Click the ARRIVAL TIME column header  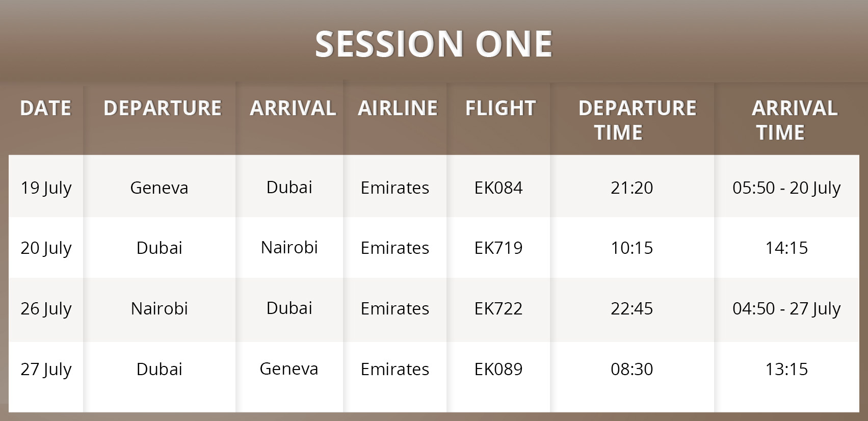click(795, 120)
